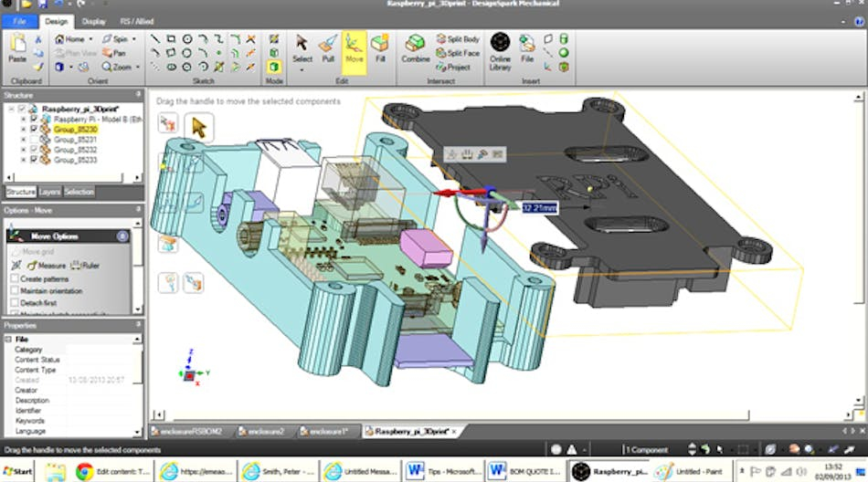The width and height of the screenshot is (868, 482).
Task: Insert a File component
Action: 527,48
